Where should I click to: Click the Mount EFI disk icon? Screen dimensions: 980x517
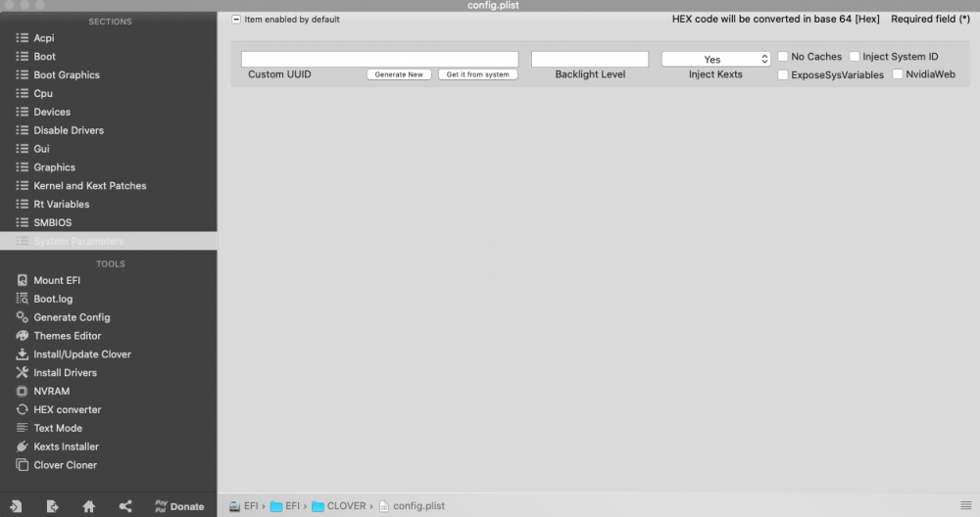[22, 280]
